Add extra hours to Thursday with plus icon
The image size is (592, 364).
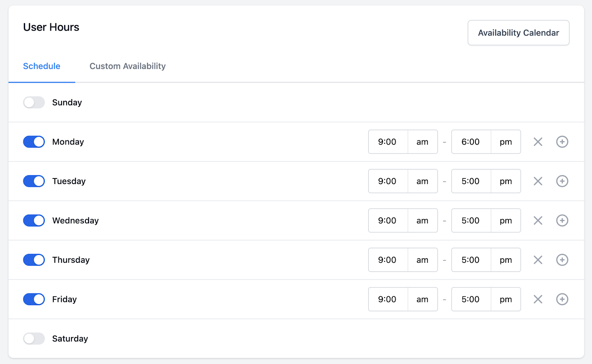[x=562, y=260]
